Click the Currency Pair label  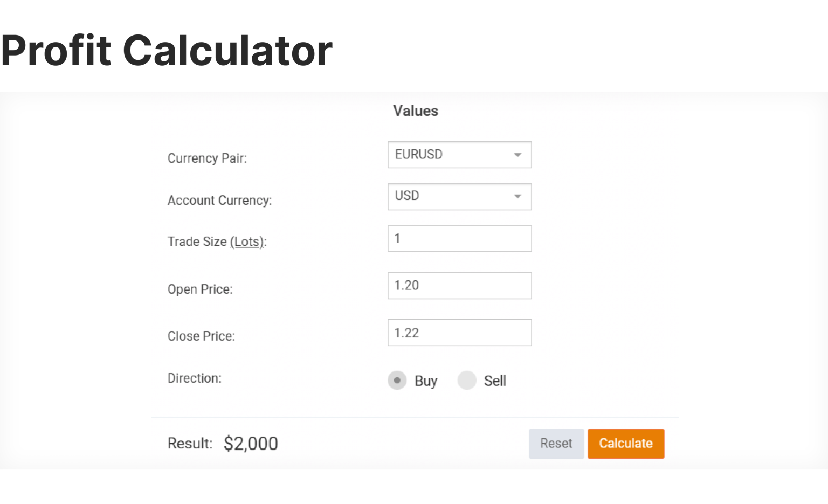pos(207,158)
